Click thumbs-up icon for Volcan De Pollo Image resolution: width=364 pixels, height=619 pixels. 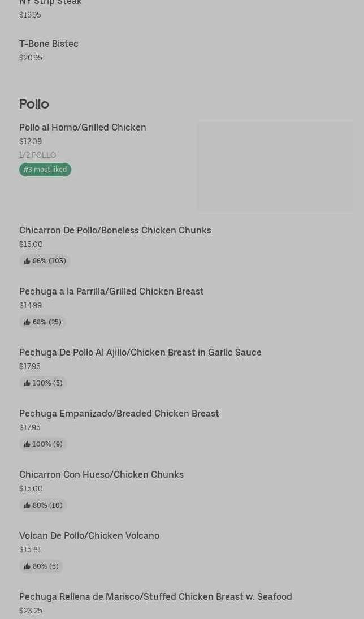coord(27,566)
